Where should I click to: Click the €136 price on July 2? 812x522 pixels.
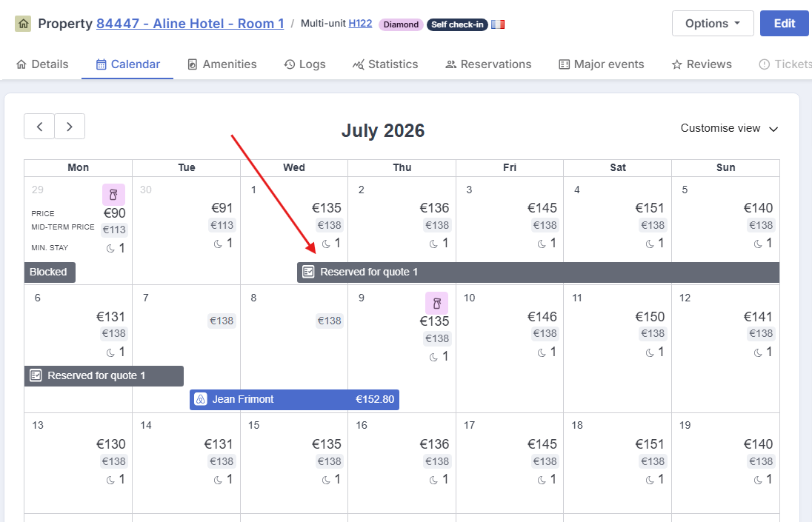coord(434,208)
